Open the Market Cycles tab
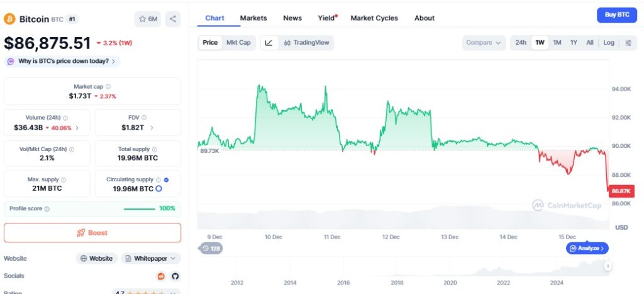Screen dimensions: 644x294 pos(374,18)
